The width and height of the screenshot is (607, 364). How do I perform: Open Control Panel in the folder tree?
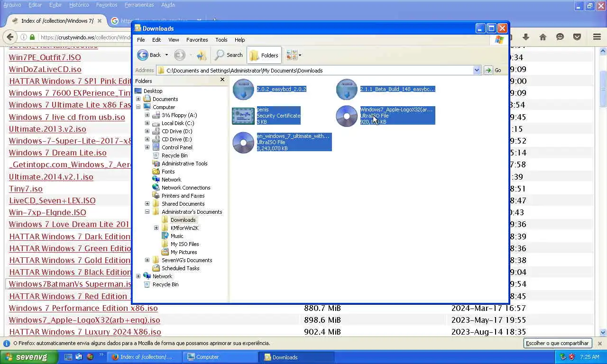tap(177, 147)
